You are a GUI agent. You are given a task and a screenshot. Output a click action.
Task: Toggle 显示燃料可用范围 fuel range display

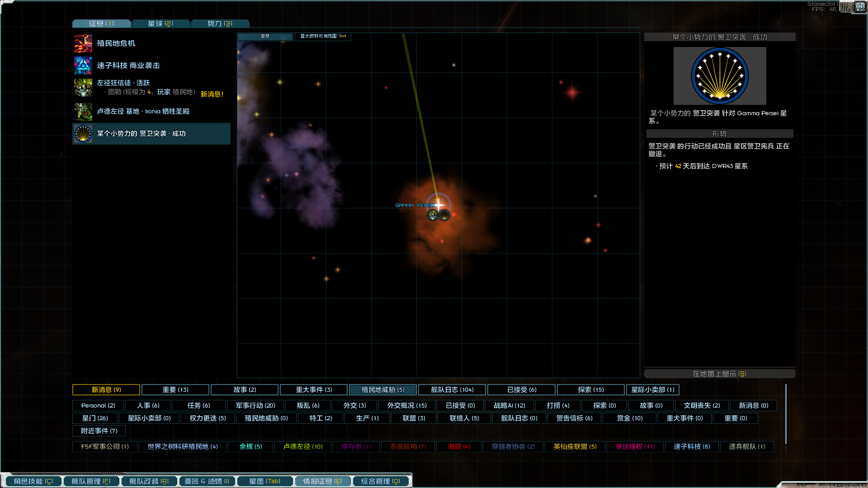click(323, 36)
